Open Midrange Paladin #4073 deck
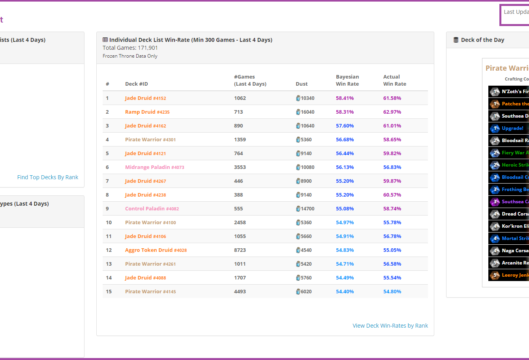This screenshot has width=529, height=360. pos(155,167)
